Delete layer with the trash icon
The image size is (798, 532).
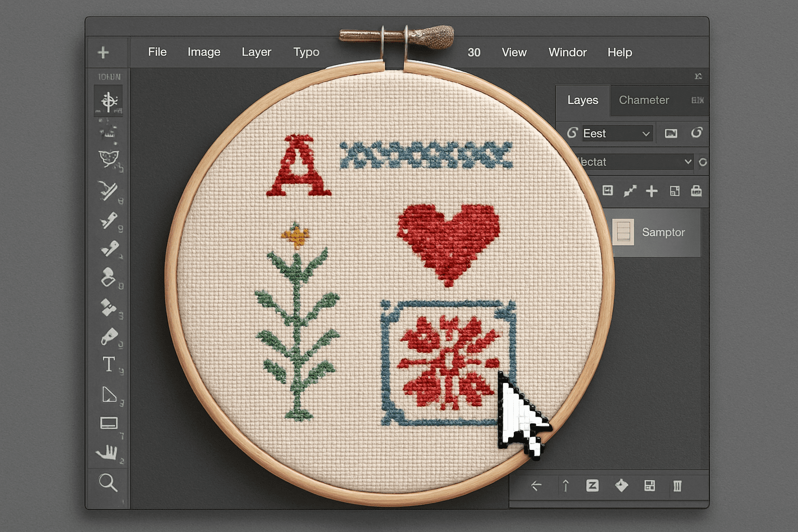pos(677,486)
